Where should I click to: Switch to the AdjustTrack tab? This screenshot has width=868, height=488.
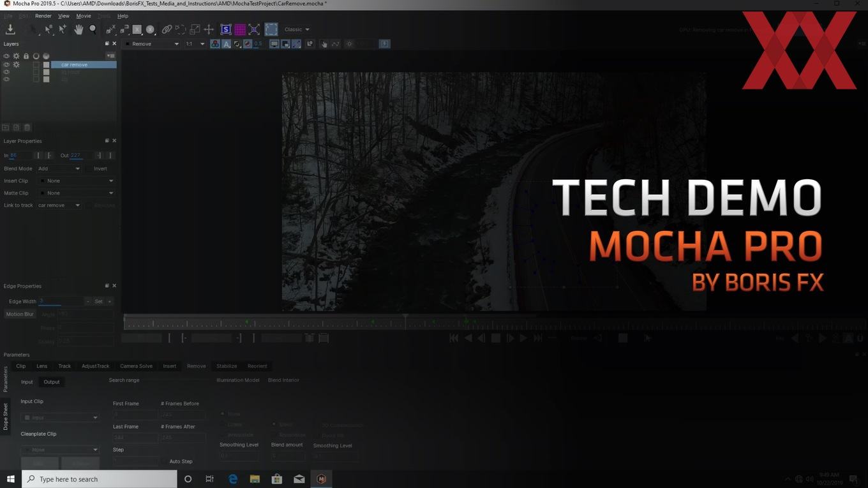coord(95,366)
